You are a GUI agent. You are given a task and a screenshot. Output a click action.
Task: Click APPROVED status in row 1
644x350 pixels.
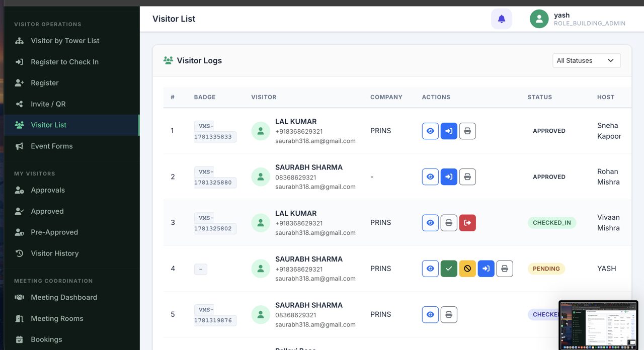549,131
